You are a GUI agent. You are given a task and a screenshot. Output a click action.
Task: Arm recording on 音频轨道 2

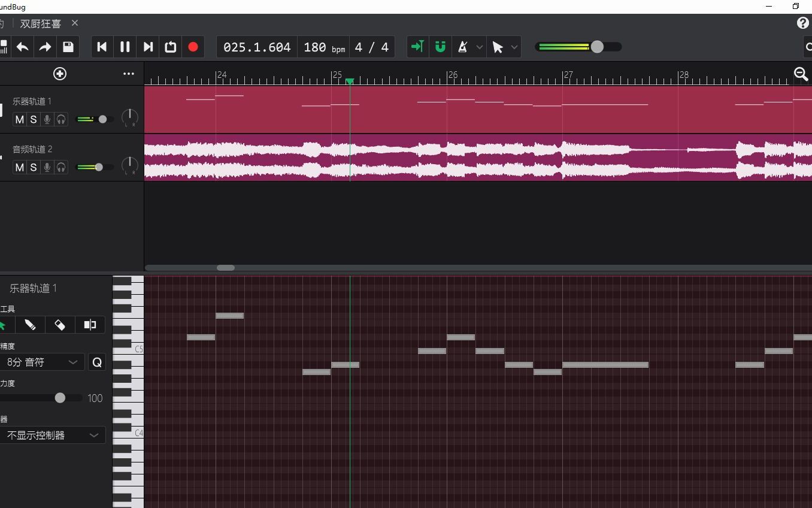[47, 167]
